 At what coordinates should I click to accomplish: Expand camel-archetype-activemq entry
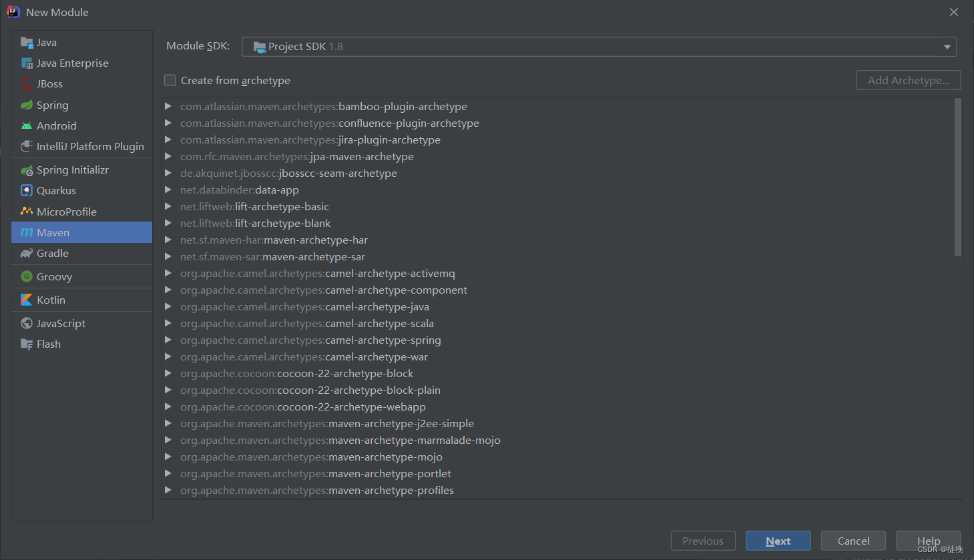point(168,274)
